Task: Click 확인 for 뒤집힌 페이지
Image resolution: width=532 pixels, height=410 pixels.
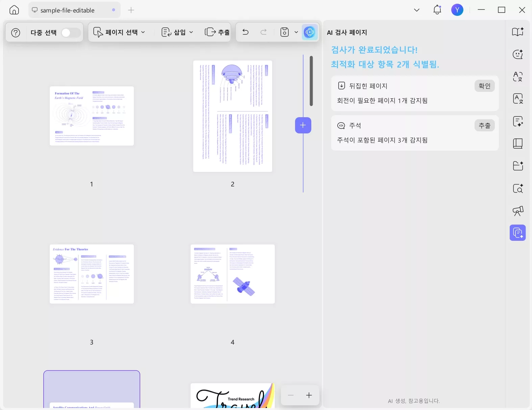Action: [484, 86]
